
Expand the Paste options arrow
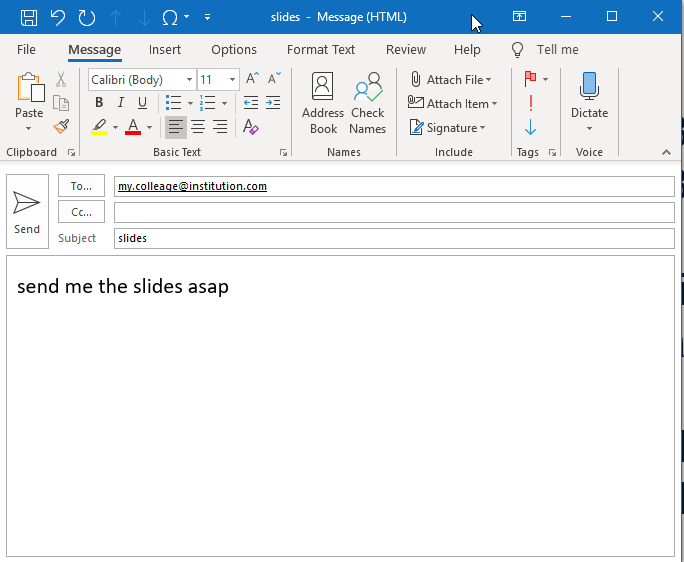pyautogui.click(x=29, y=128)
